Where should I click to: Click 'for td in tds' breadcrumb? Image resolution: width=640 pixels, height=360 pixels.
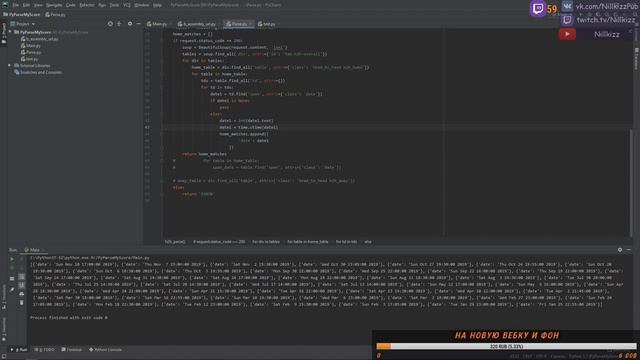tap(346, 242)
